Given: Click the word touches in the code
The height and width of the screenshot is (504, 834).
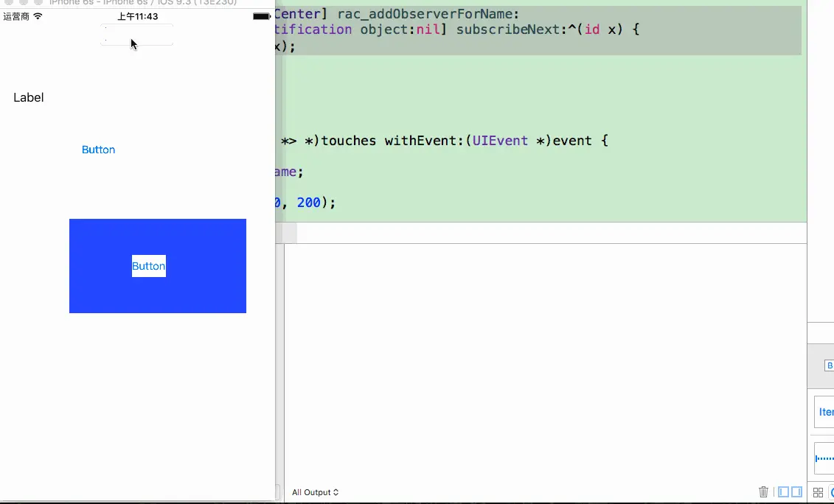Looking at the screenshot, I should pos(348,140).
